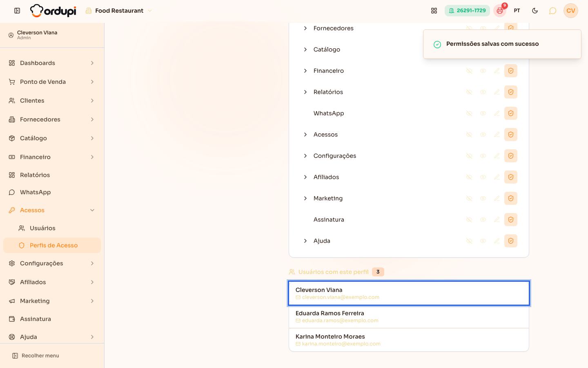Set Relatórios to no-access crossed eye
This screenshot has height=368, width=588.
[469, 92]
